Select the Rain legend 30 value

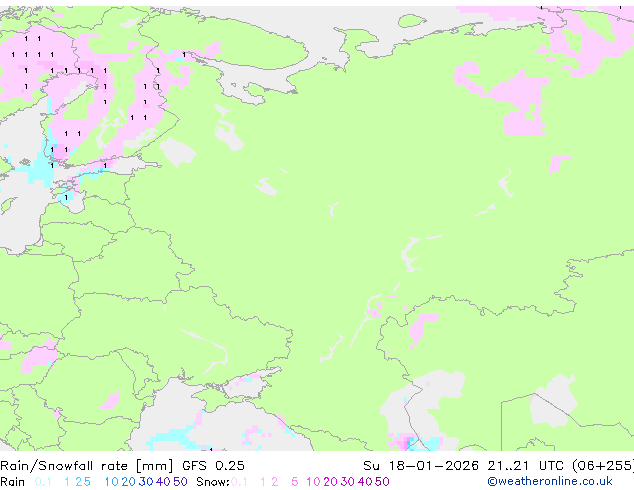pyautogui.click(x=146, y=482)
